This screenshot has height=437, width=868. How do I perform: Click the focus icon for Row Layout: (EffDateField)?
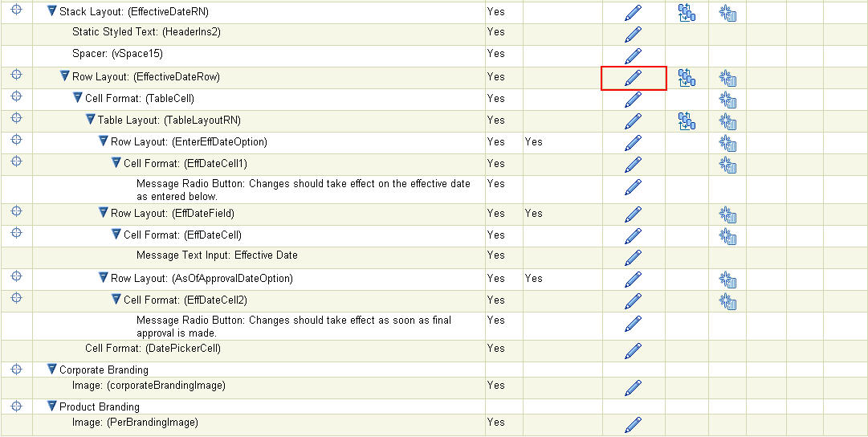17,211
